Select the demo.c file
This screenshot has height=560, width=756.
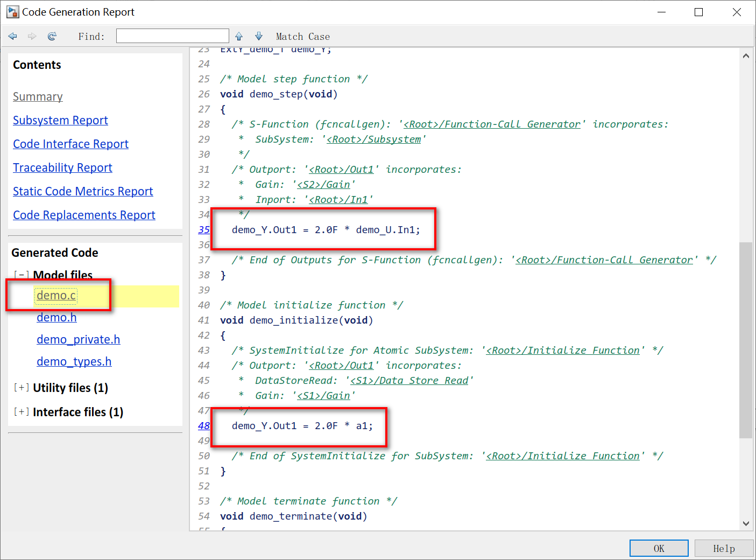point(56,296)
